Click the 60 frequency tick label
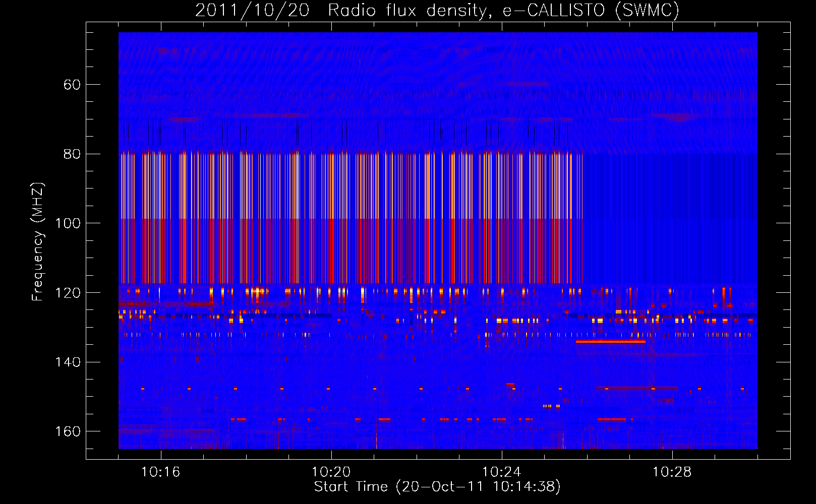 click(72, 85)
